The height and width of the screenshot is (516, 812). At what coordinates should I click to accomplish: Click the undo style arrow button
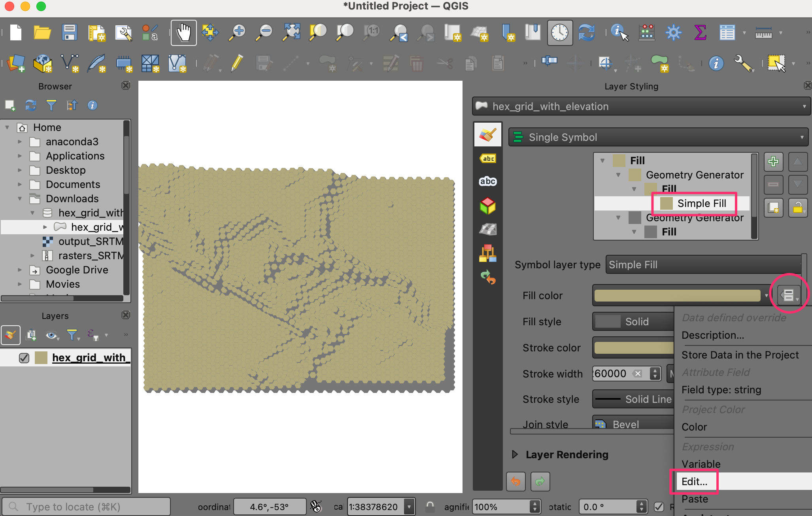[516, 481]
